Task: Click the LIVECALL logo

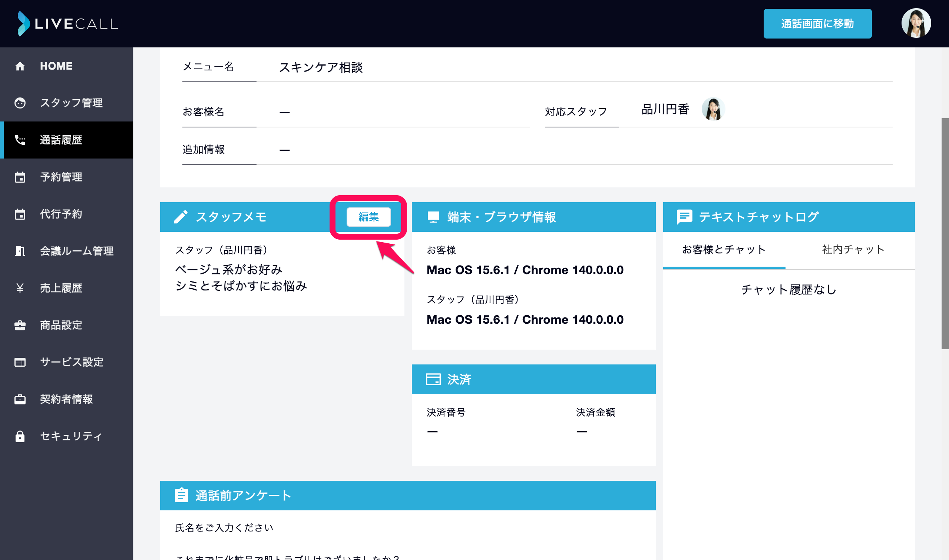Action: coord(68,24)
